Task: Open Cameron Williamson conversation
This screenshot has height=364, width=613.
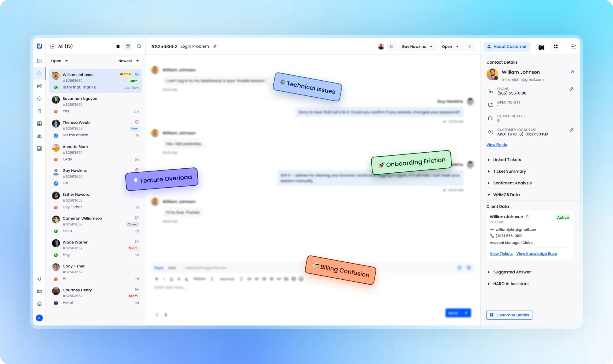Action: coord(95,224)
